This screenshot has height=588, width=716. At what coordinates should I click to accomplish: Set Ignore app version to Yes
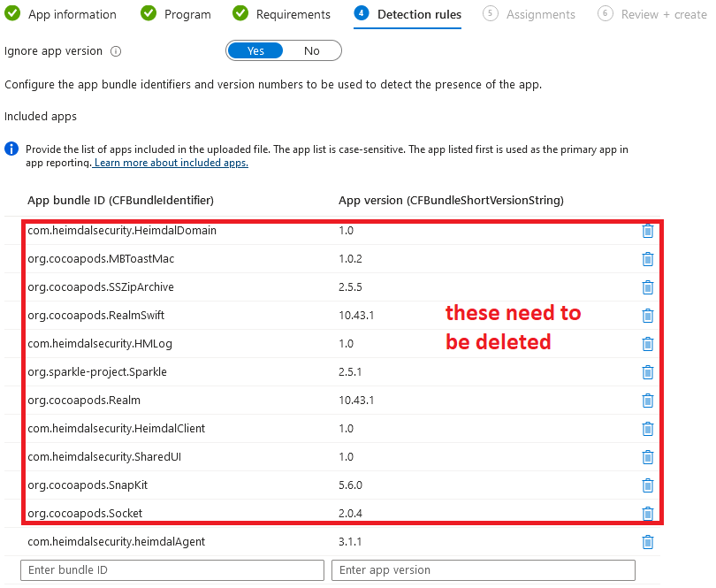(255, 50)
